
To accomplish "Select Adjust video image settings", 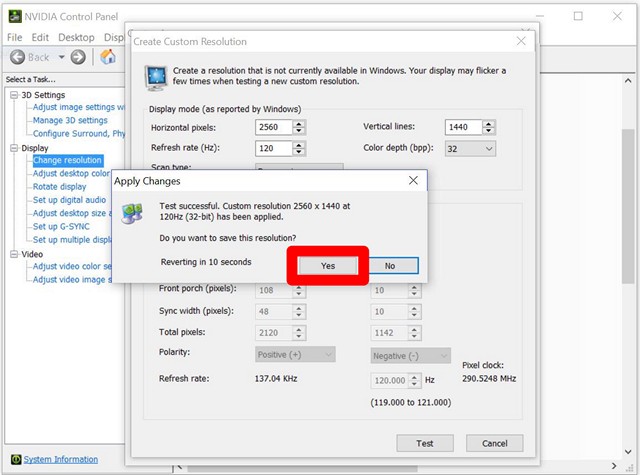I will click(72, 280).
